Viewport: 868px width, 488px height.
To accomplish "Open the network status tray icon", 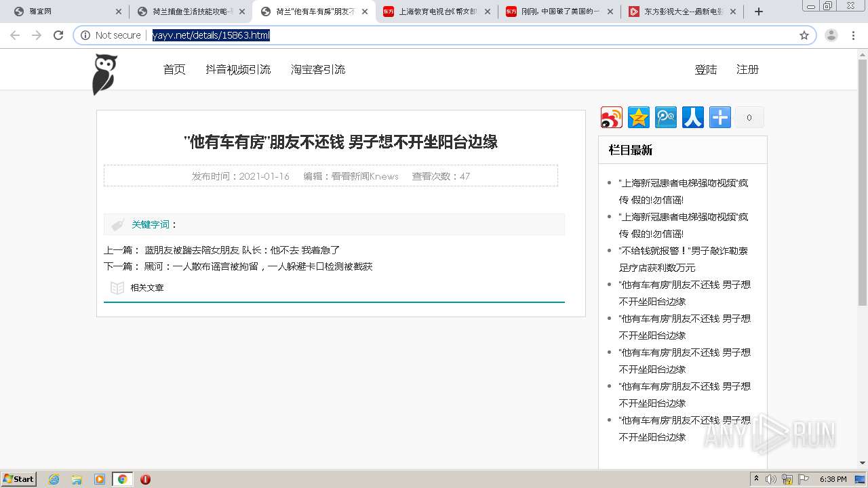I will tap(787, 479).
